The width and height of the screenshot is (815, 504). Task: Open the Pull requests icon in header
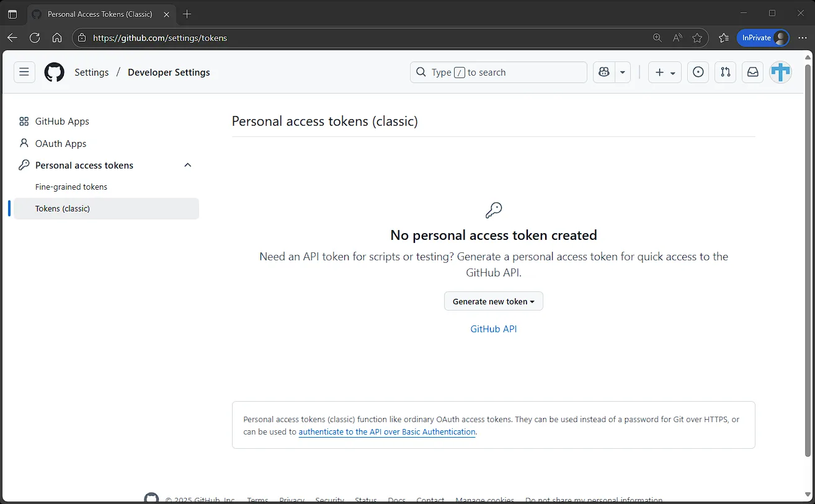(x=726, y=73)
